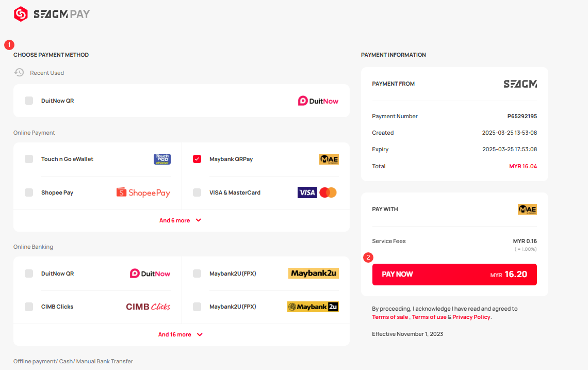Image resolution: width=588 pixels, height=370 pixels.
Task: Open the Privacy Policy link
Action: click(x=471, y=317)
